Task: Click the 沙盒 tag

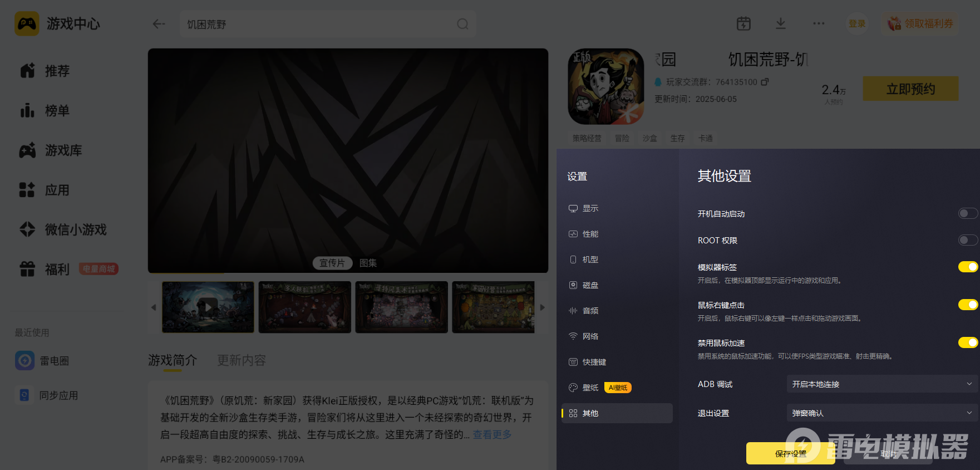Action: (650, 138)
